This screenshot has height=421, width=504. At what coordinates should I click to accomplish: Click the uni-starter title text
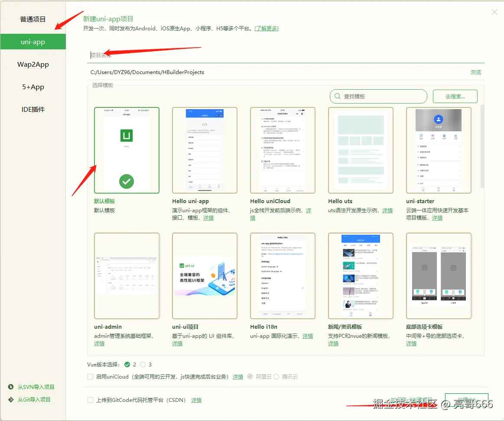coord(420,201)
